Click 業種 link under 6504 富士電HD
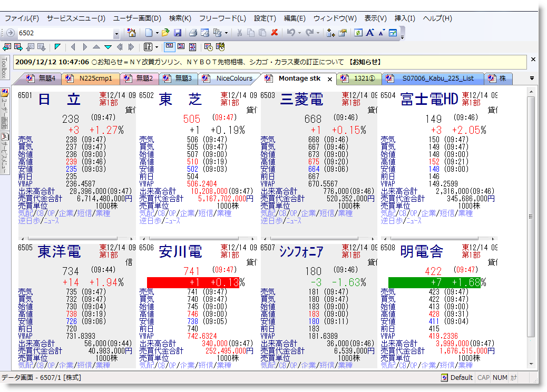547x392 pixels. (465, 213)
